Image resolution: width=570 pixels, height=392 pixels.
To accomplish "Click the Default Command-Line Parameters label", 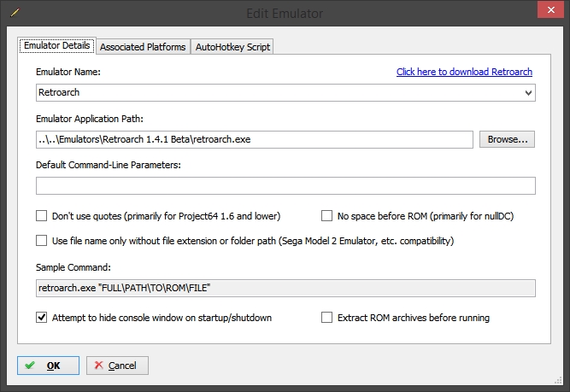I will point(109,165).
